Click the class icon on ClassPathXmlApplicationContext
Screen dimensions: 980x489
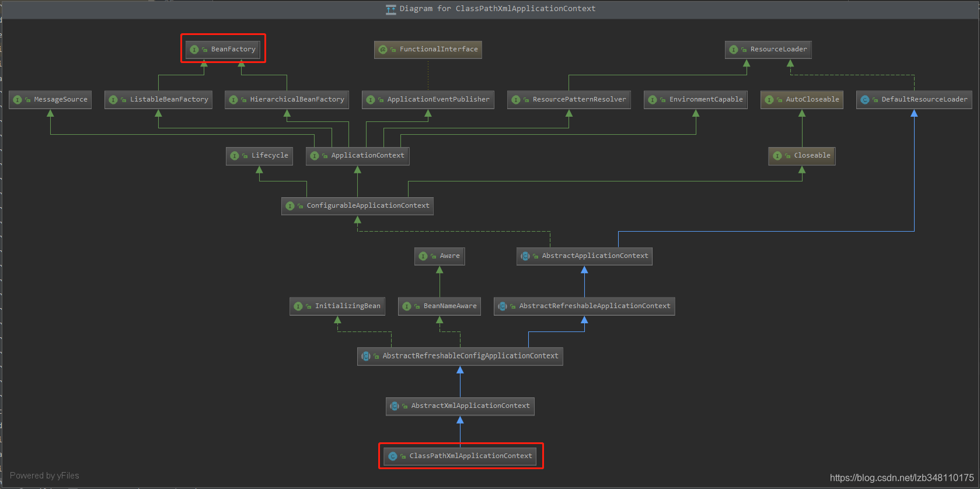[x=393, y=456]
